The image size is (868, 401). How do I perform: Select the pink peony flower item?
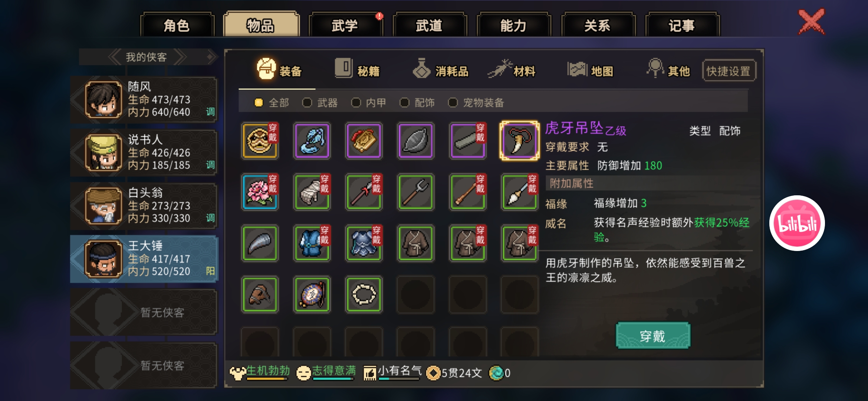(260, 192)
